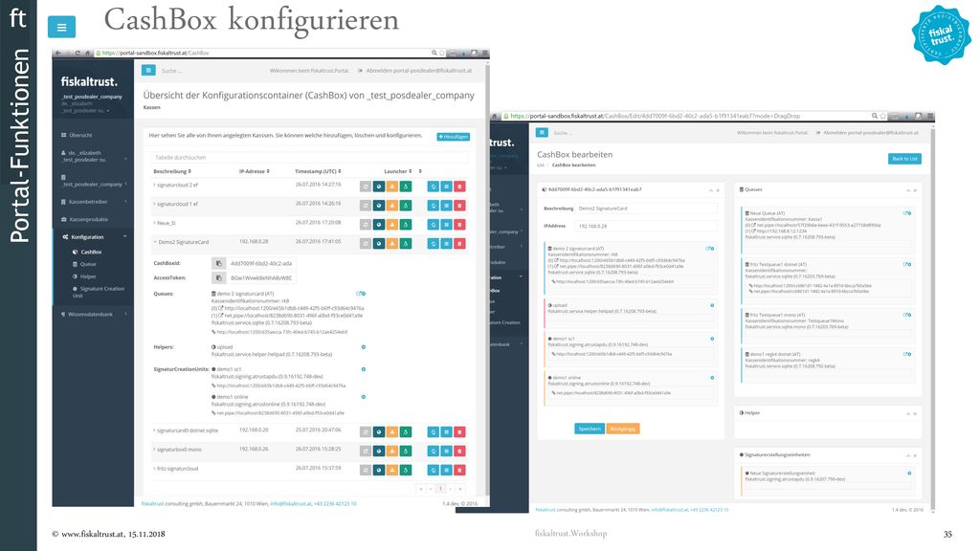
Task: Expand the Neue_SI row details
Action: (x=154, y=222)
